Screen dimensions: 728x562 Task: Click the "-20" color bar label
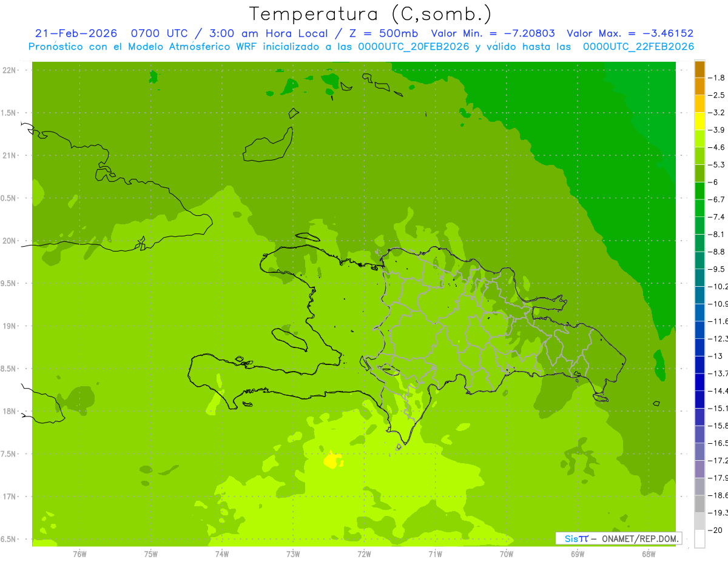pyautogui.click(x=715, y=530)
